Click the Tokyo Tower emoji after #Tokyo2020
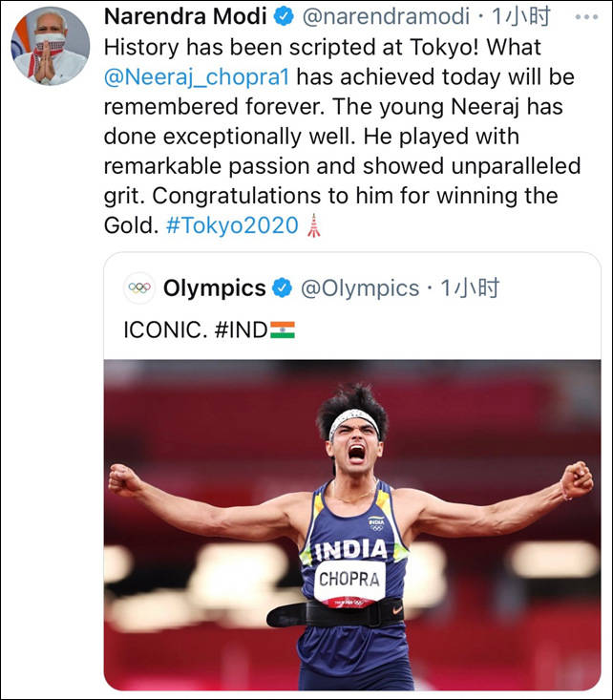Screen dimensions: 613x700 coord(313,226)
